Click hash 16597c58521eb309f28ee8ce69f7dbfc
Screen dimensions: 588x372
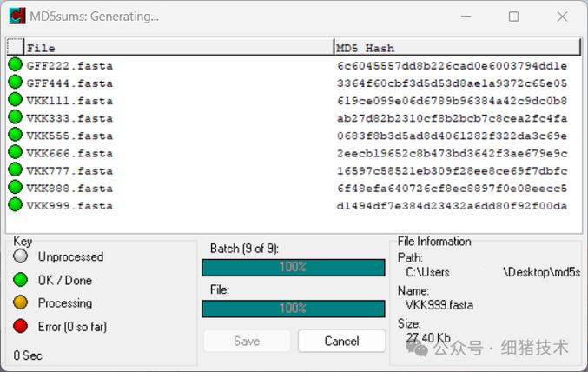[452, 171]
